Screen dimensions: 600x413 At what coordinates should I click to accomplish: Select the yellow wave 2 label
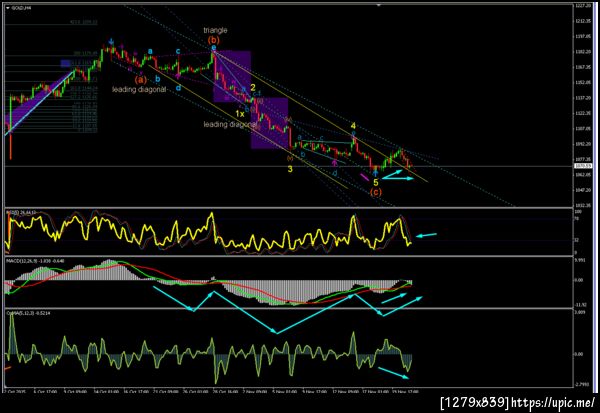click(x=253, y=88)
